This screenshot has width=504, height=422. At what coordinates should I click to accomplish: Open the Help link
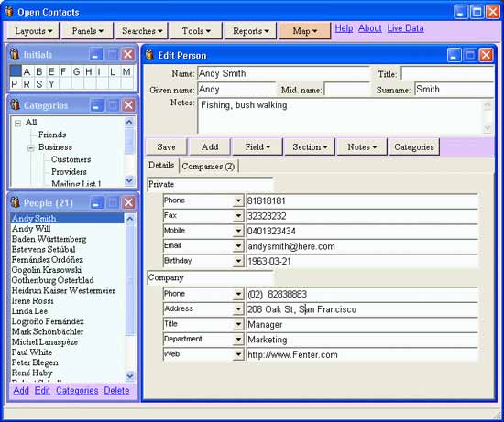pos(344,28)
